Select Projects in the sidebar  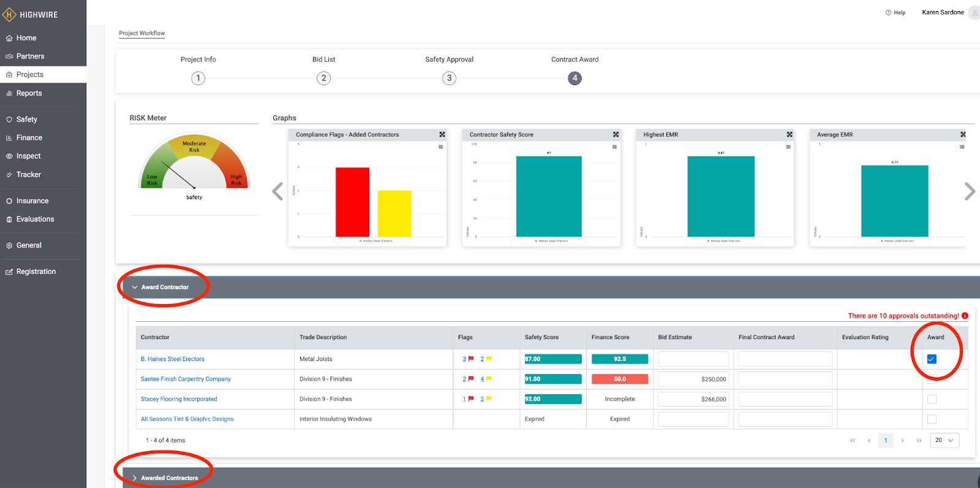(43, 75)
